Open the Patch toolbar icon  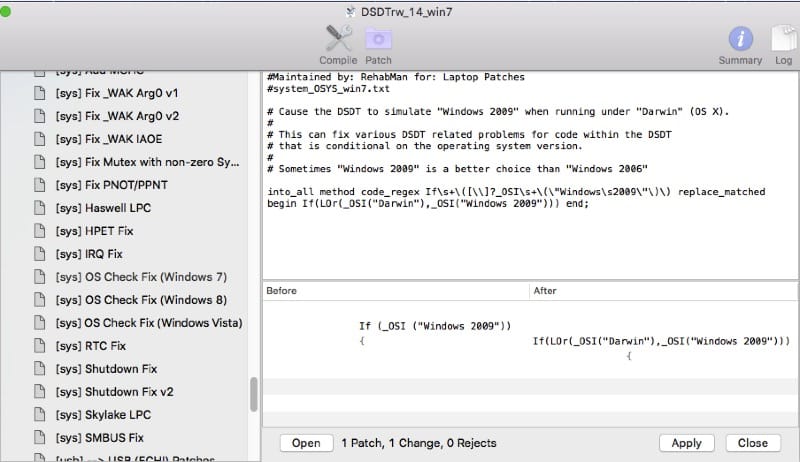coord(378,40)
